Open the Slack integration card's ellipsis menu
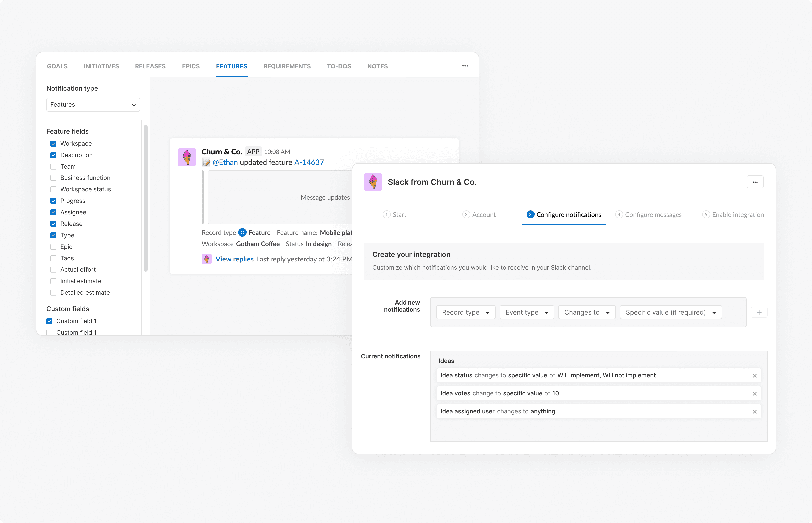 coord(755,182)
